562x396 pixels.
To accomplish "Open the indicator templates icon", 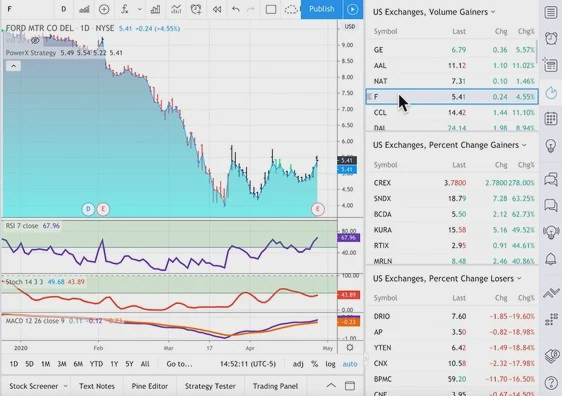I will pos(176,9).
